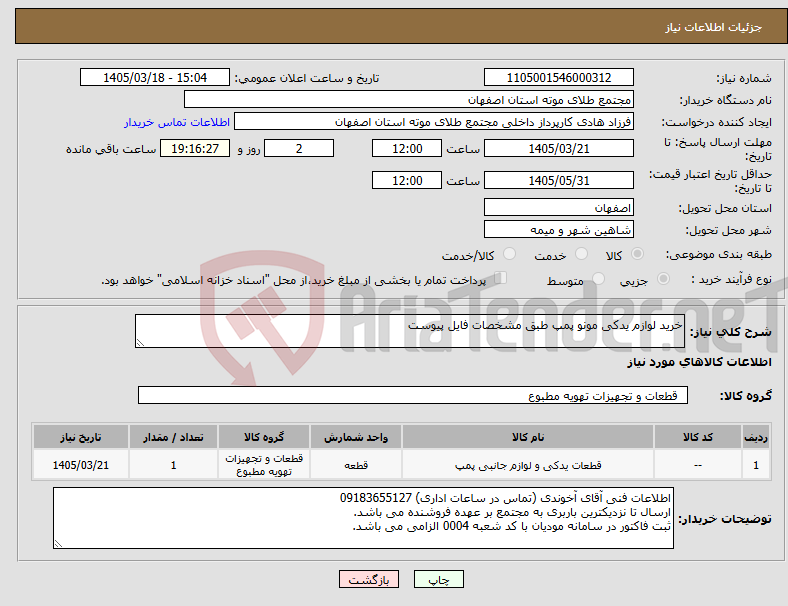This screenshot has width=788, height=606.
Task: Click the price validity date 1405/05/31 field
Action: [558, 180]
